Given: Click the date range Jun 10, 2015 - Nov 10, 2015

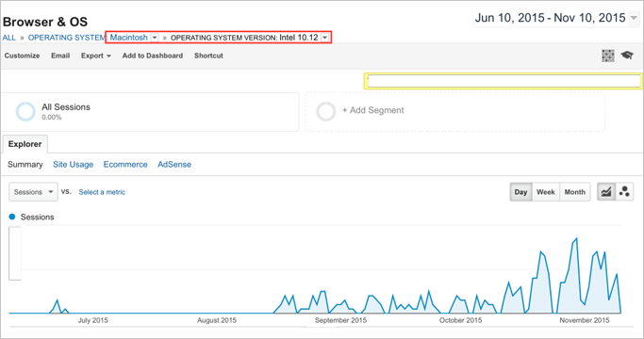Looking at the screenshot, I should click(x=550, y=18).
